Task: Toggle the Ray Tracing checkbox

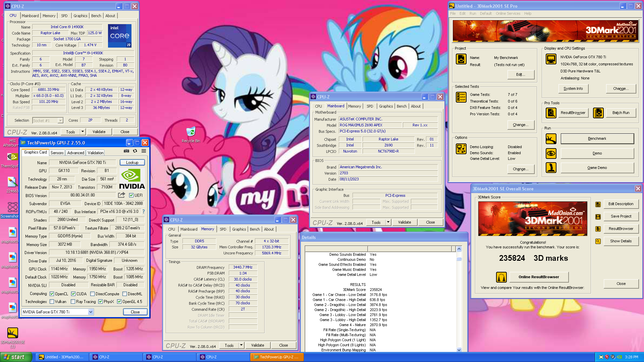Action: coord(73,302)
